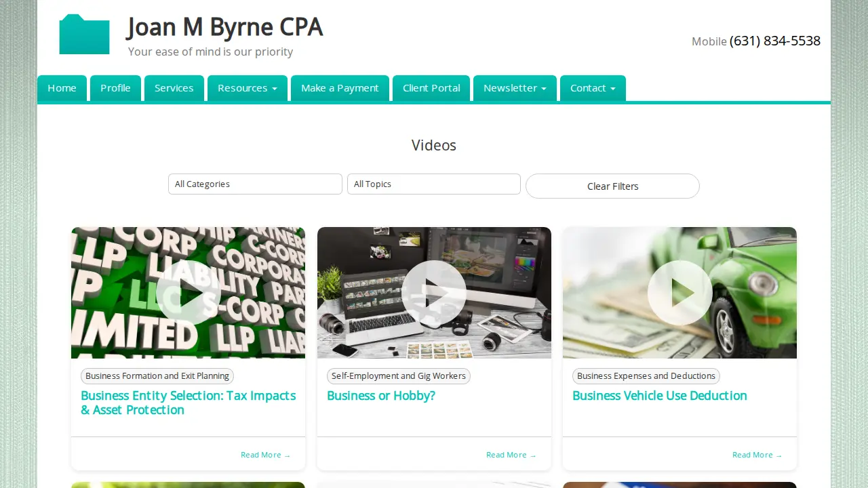Expand the Newsletter menu
Viewport: 868px width, 488px height.
click(515, 88)
